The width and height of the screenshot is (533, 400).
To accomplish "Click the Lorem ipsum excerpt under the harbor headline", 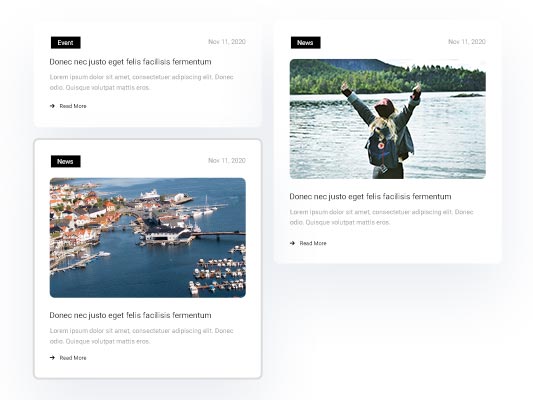I will pyautogui.click(x=142, y=336).
